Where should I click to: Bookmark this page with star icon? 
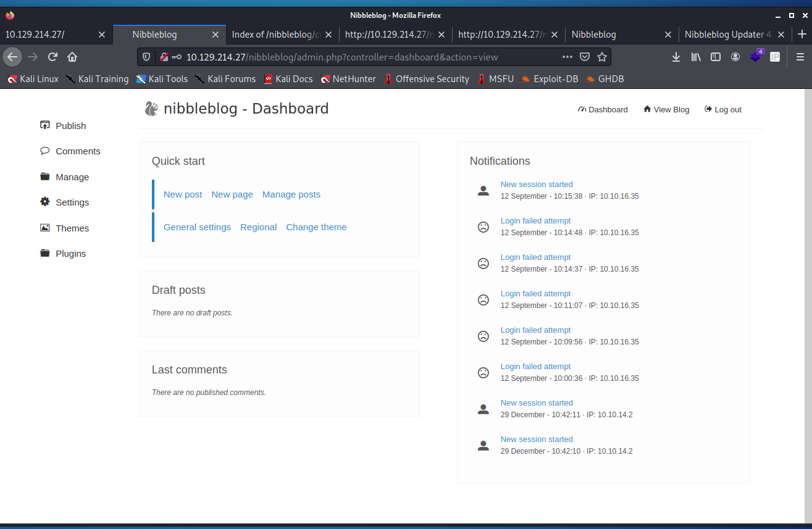(602, 57)
